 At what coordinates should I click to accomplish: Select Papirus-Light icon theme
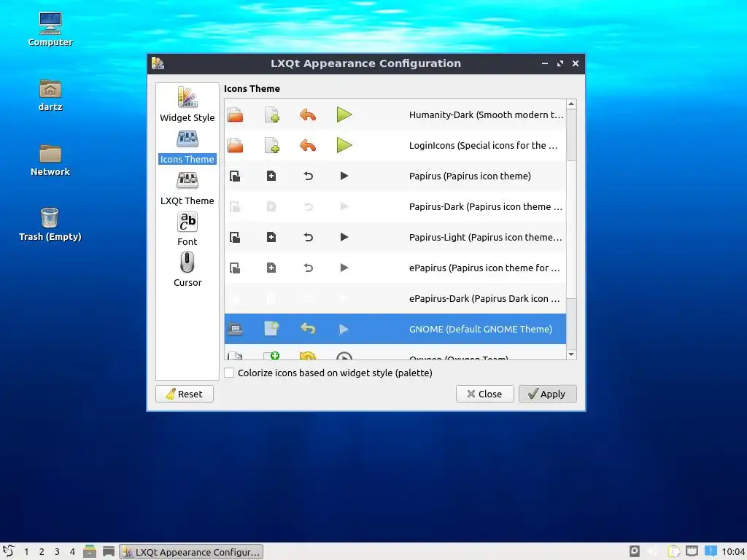point(395,237)
